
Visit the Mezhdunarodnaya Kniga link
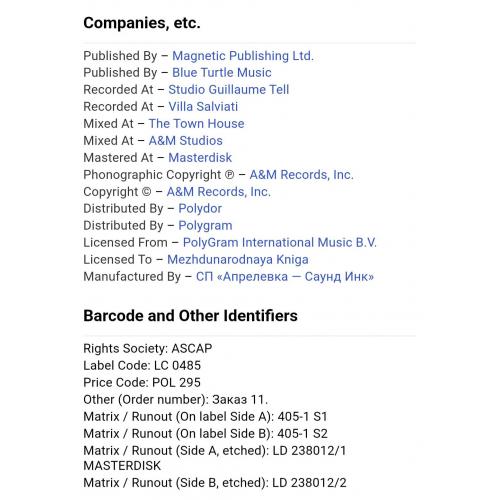point(238,260)
